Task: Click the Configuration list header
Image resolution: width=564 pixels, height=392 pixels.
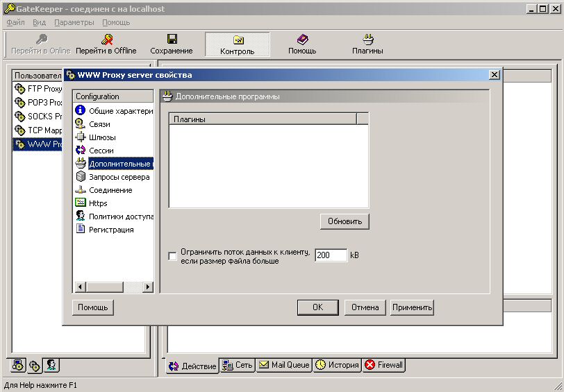Action: point(113,96)
